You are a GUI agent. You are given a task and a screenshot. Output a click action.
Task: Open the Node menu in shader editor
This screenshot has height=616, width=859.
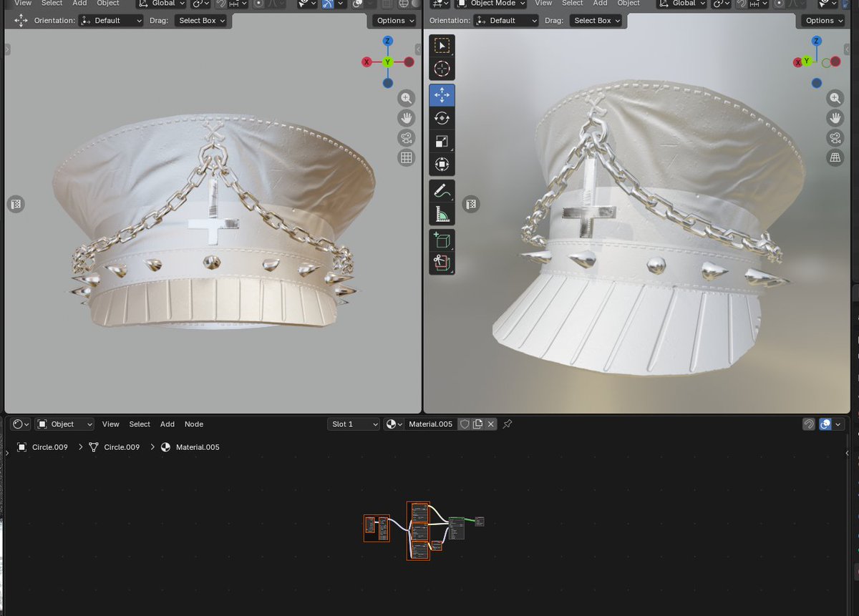[194, 424]
